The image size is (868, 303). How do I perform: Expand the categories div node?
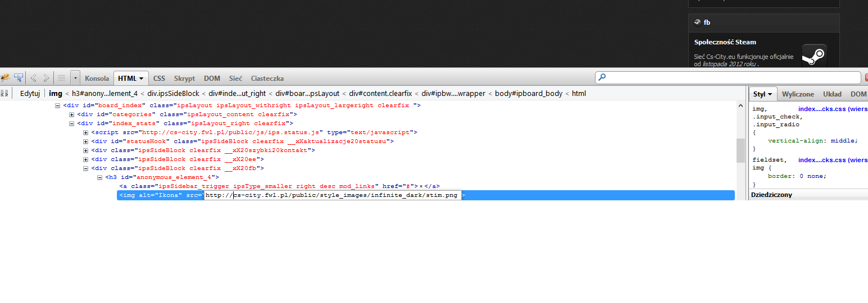tap(71, 114)
